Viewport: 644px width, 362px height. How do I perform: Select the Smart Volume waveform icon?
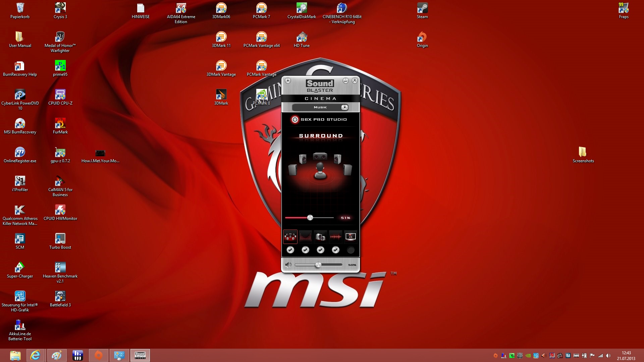(x=335, y=237)
